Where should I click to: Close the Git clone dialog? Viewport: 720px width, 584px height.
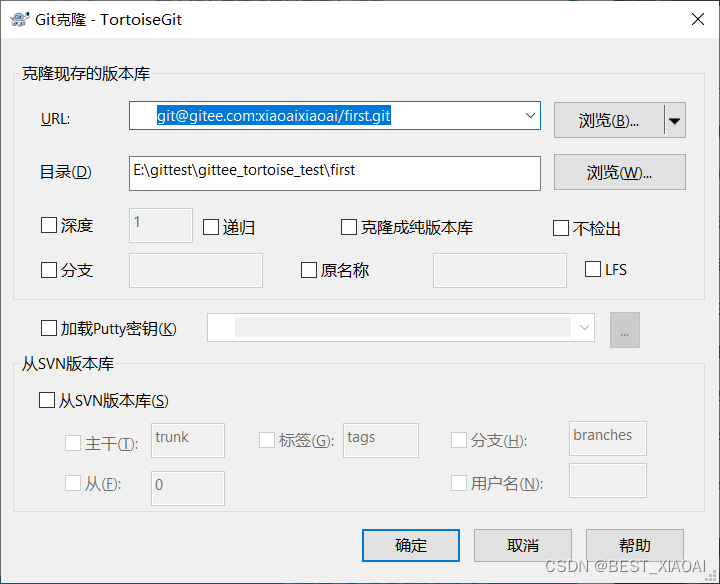pos(698,19)
